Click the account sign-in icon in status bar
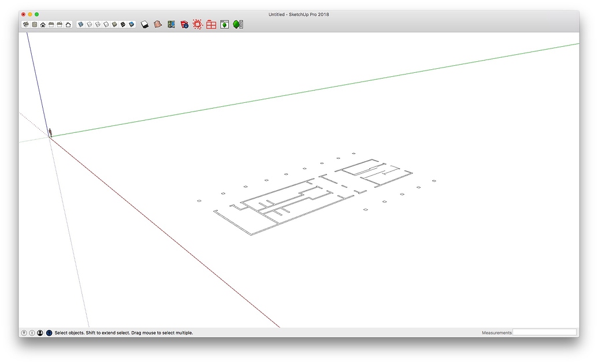 40,333
